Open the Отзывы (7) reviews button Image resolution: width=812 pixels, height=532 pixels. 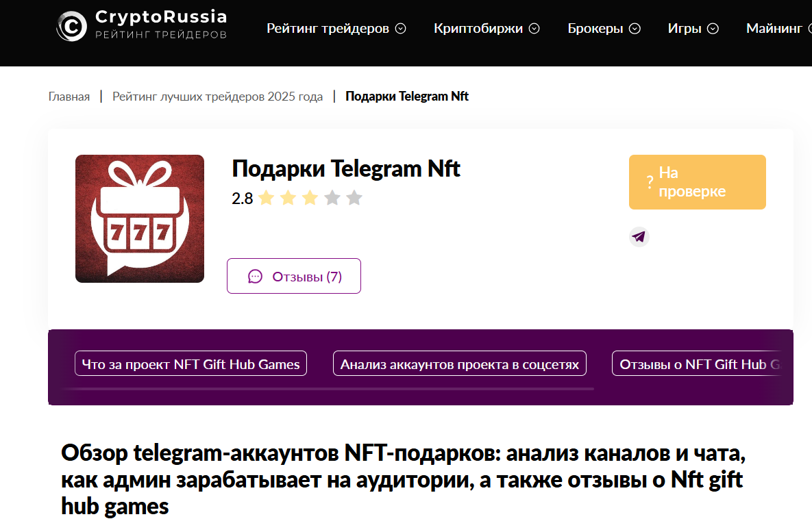click(294, 276)
